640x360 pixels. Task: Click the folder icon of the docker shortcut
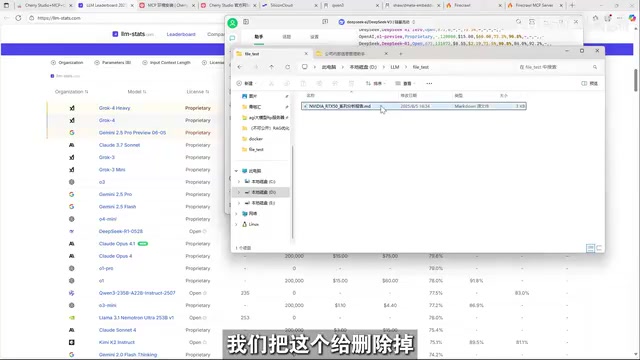(x=244, y=139)
